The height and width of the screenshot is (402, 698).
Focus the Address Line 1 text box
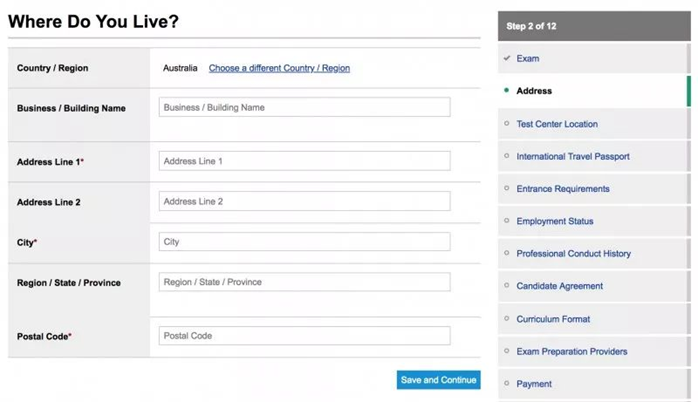coord(304,161)
